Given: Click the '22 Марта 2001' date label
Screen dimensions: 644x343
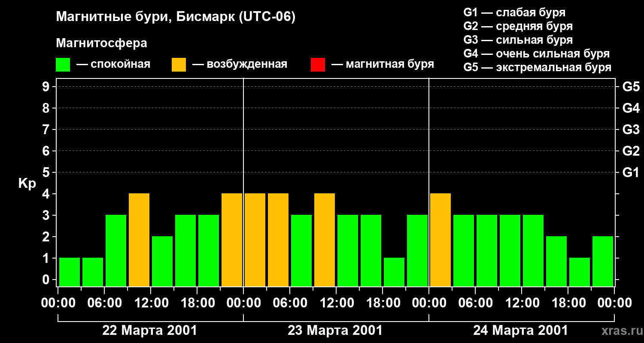Looking at the screenshot, I should click(x=150, y=331).
